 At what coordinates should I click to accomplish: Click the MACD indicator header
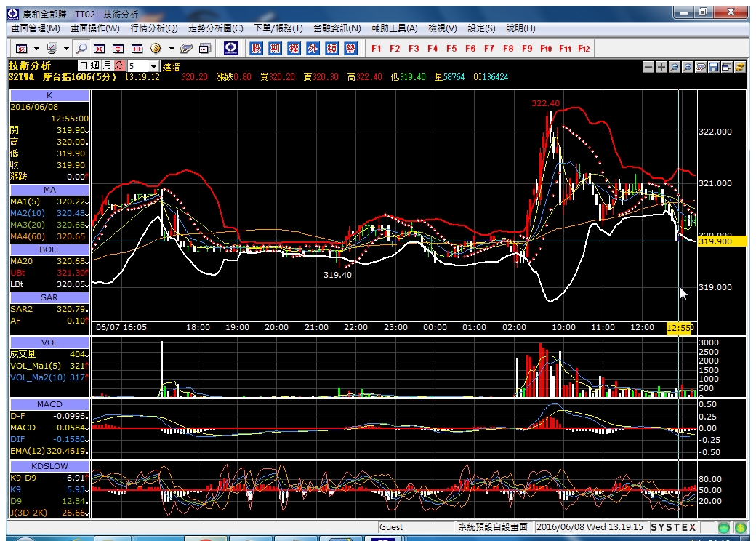pyautogui.click(x=49, y=404)
